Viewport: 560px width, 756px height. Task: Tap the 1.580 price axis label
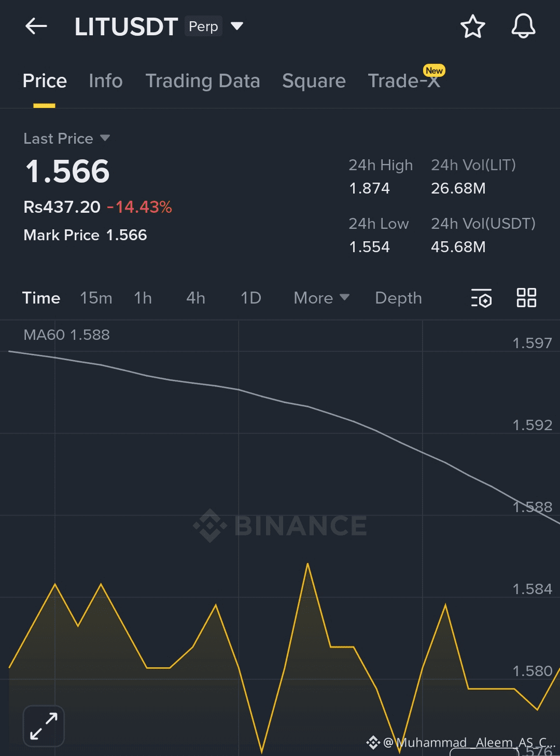[532, 671]
